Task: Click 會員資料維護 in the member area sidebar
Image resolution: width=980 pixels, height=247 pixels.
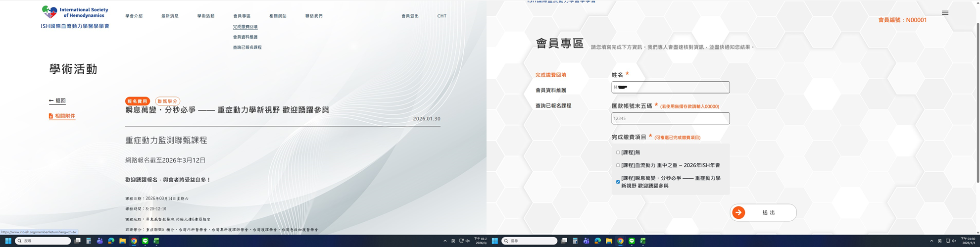Action: pos(550,90)
